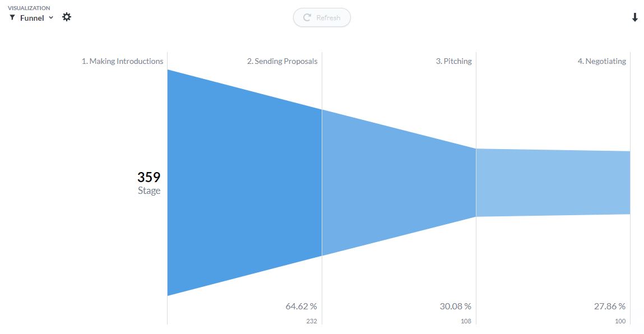Click the download results arrow icon
644x334 pixels.
coord(634,17)
